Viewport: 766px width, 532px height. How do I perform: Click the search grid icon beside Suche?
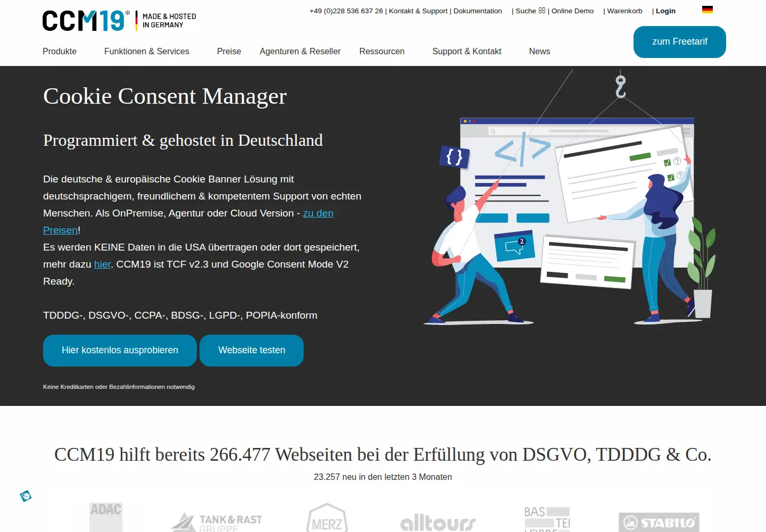[542, 11]
